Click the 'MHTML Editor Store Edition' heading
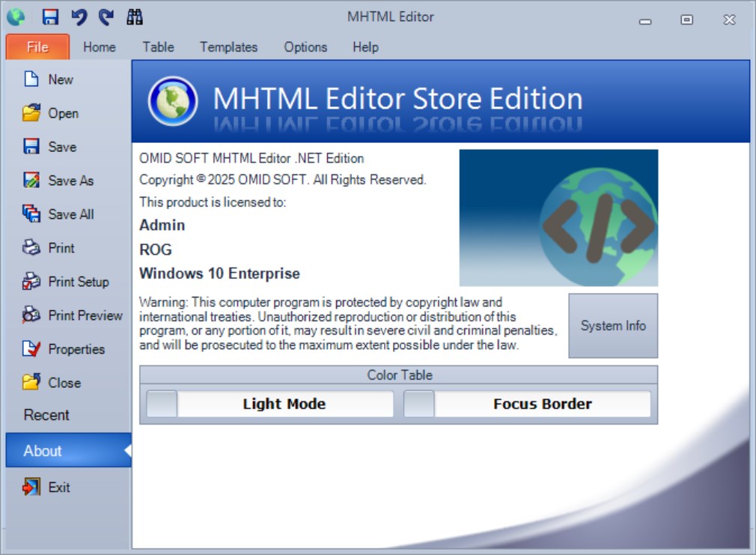Screen dimensions: 756x555 [x=397, y=99]
